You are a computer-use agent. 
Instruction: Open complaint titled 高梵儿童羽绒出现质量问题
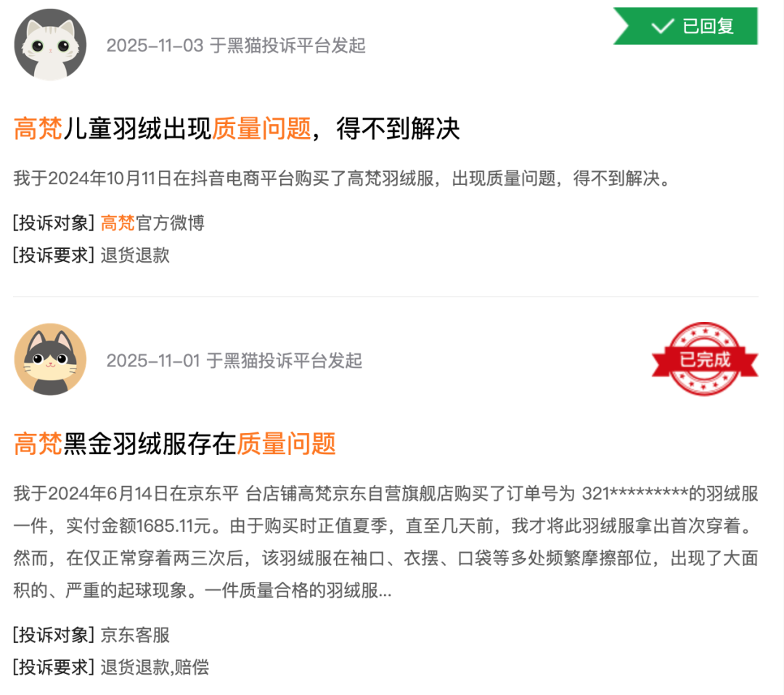click(x=237, y=128)
